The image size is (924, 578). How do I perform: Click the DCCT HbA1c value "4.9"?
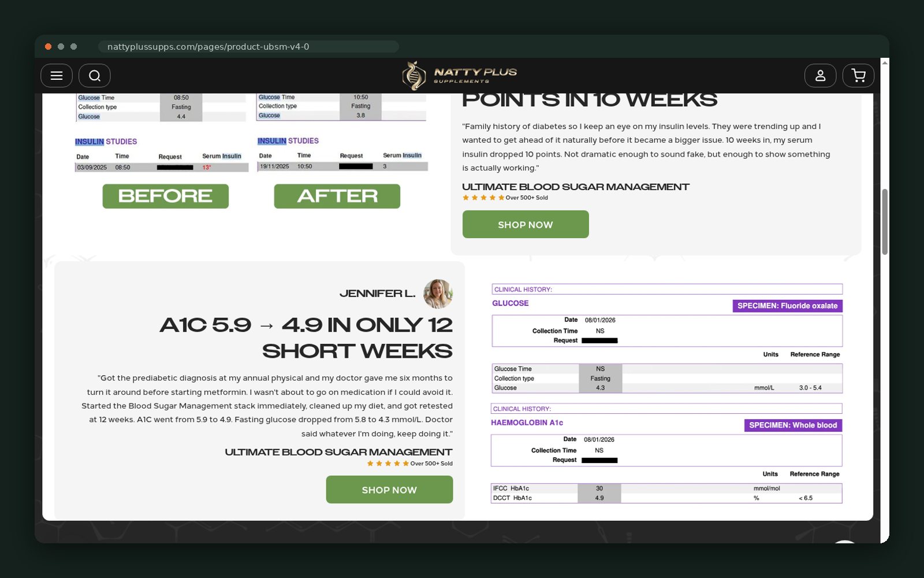click(599, 498)
